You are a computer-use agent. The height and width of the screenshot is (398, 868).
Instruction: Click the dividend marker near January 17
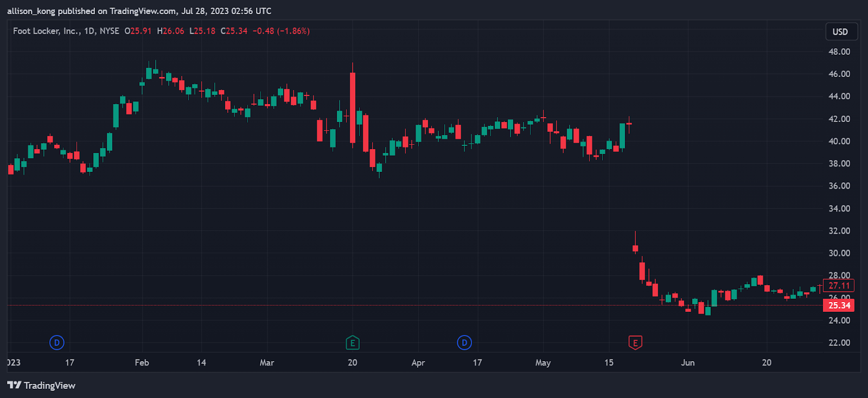(x=56, y=343)
